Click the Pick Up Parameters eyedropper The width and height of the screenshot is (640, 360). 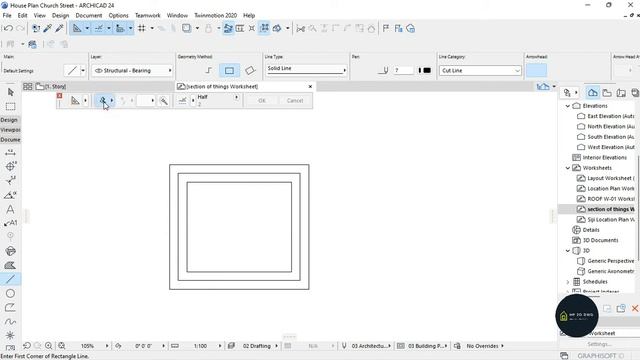[x=48, y=28]
